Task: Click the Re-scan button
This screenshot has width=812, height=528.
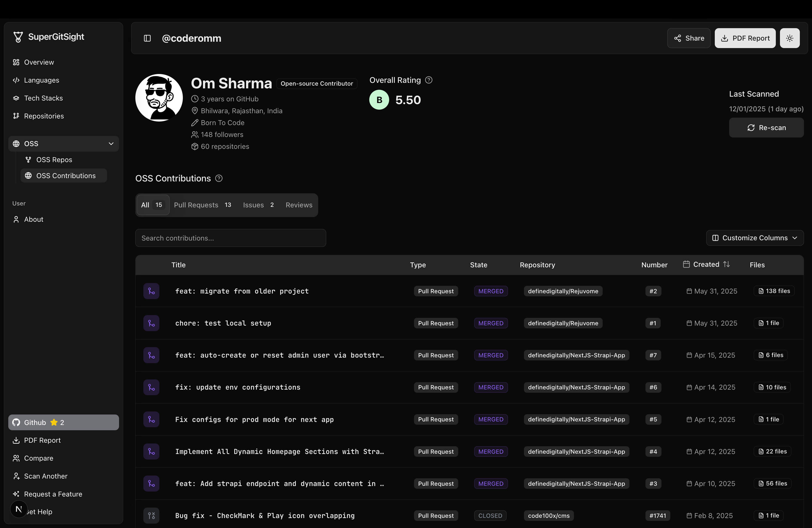Action: (x=766, y=128)
